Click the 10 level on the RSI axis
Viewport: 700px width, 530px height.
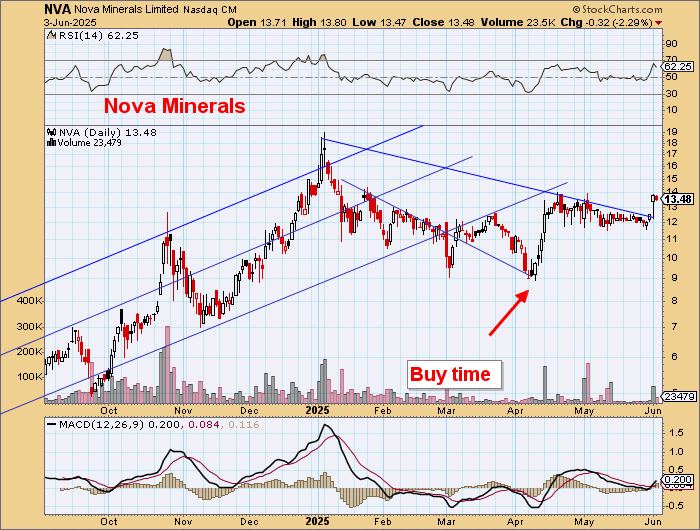tap(671, 110)
